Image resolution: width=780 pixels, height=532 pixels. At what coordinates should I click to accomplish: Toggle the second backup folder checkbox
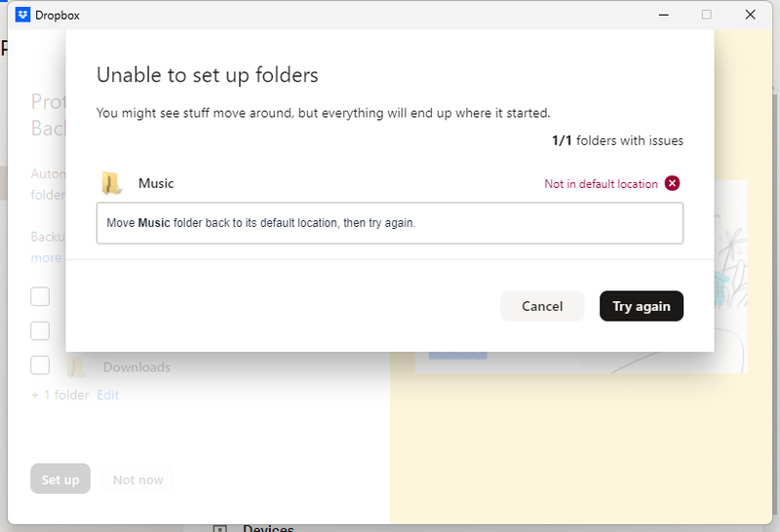40,330
